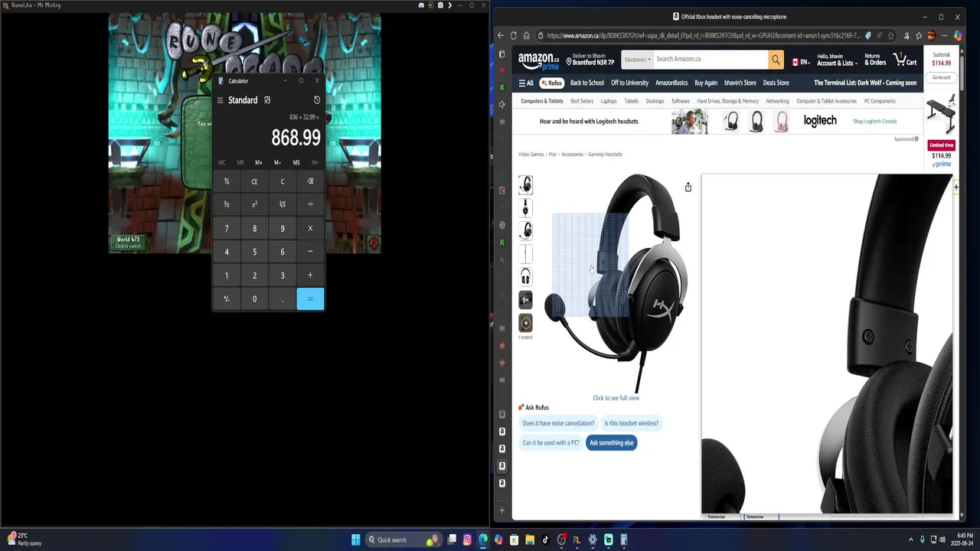
Task: Ask Rufus 'Is this headset wireless?'
Action: click(631, 423)
